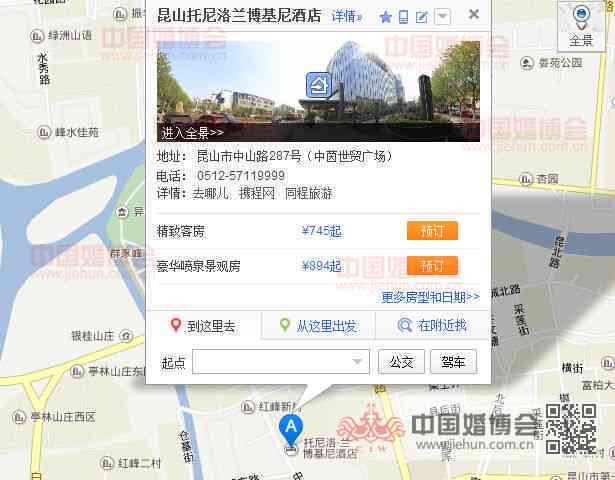
Task: Open the 详情» details link
Action: click(346, 16)
